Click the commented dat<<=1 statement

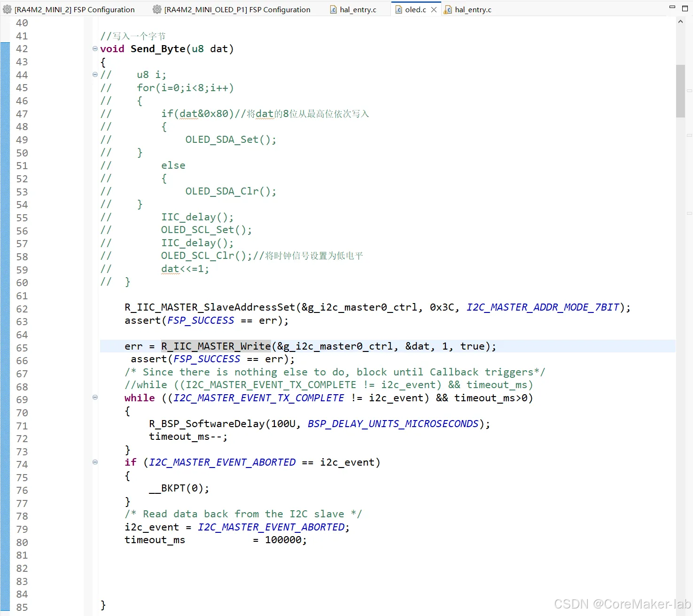pos(185,269)
